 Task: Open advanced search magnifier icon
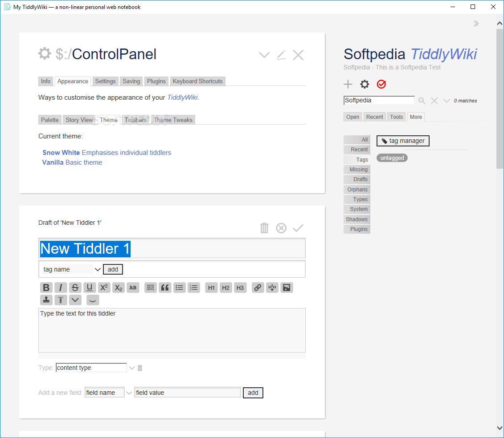pos(422,101)
